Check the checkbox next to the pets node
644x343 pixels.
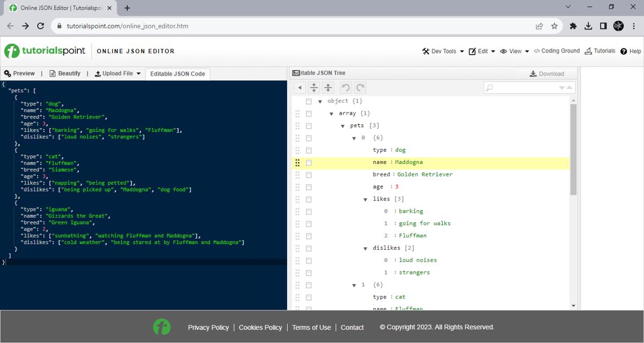tap(309, 125)
